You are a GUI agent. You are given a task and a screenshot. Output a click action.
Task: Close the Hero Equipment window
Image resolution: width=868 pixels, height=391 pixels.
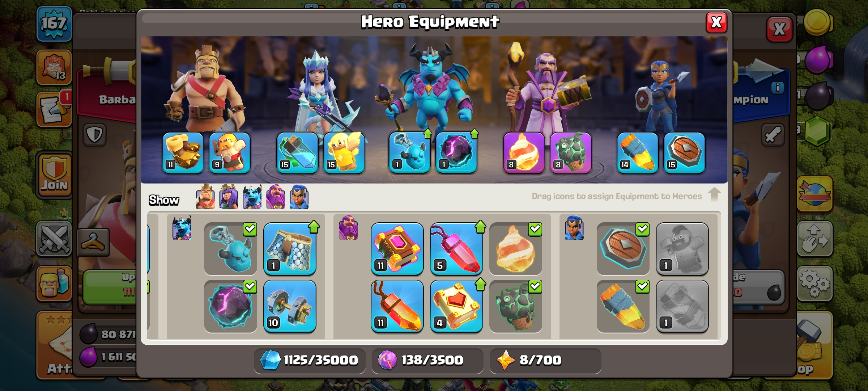(x=716, y=22)
